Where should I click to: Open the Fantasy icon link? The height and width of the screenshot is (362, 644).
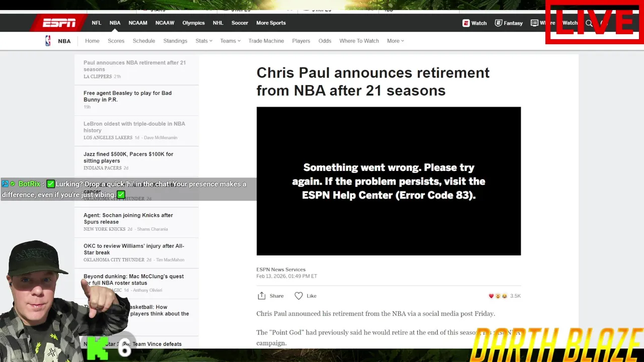click(499, 23)
